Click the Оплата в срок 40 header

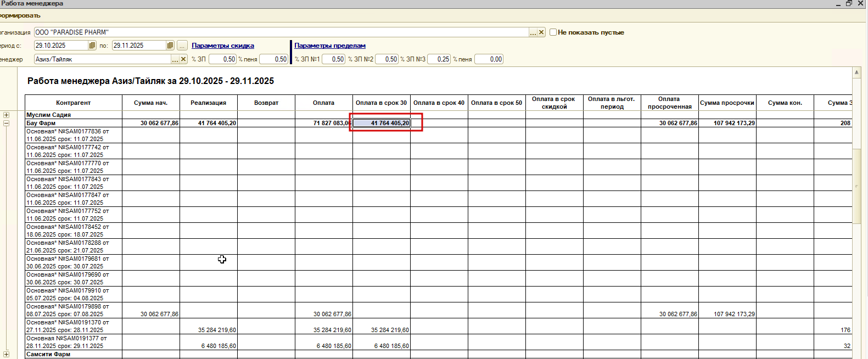(439, 103)
